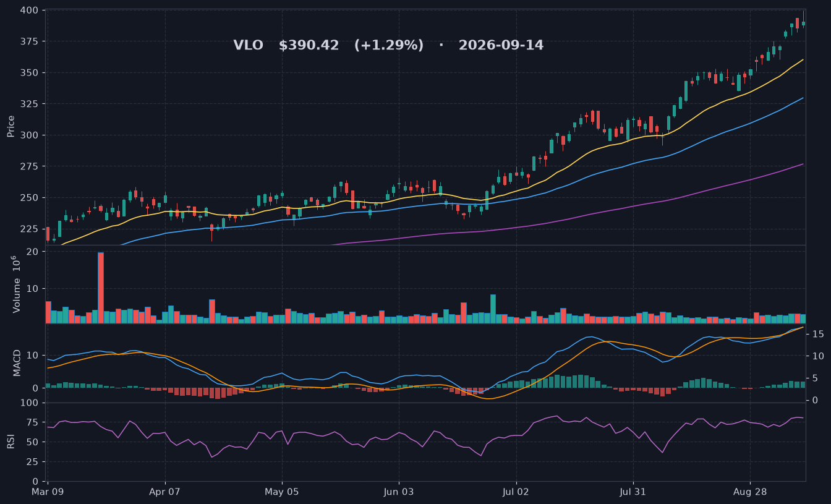This screenshot has width=831, height=504.
Task: Click the (+1.29%) change value
Action: (x=389, y=45)
